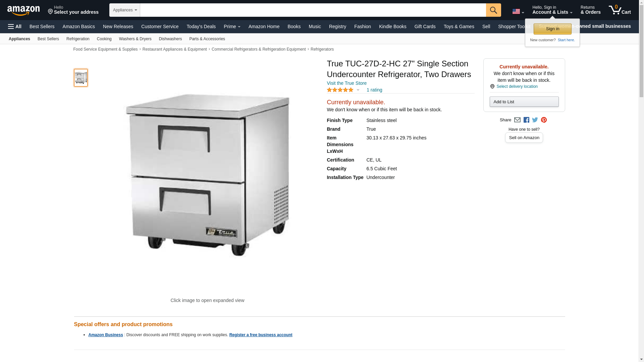Click into the search input field
Viewport: 644px width, 362px height.
coord(313,10)
